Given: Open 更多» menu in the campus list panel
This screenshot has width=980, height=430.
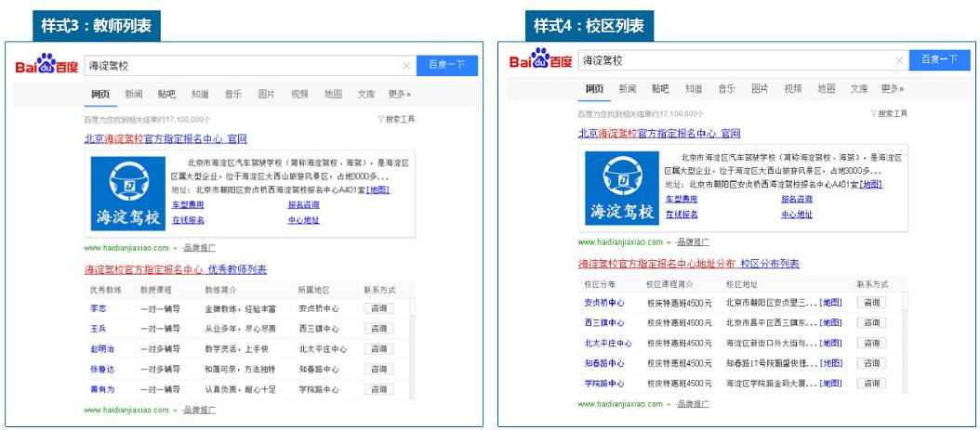Looking at the screenshot, I should click(893, 88).
